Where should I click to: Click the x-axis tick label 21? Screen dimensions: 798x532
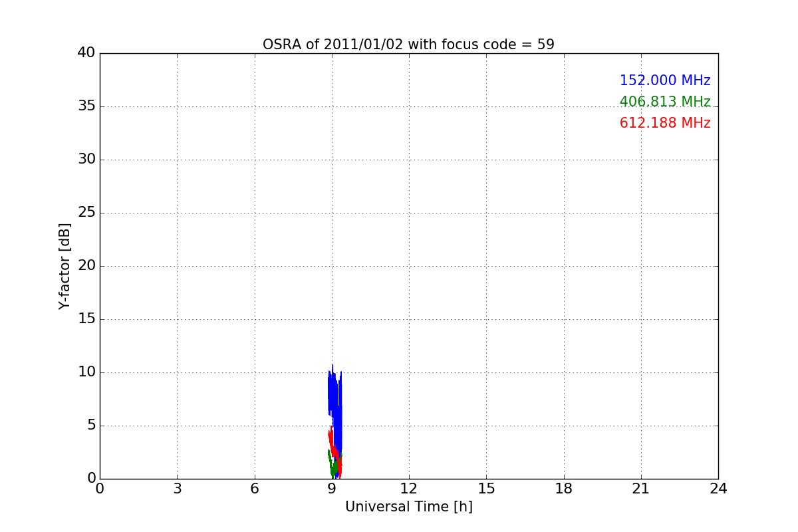point(641,489)
